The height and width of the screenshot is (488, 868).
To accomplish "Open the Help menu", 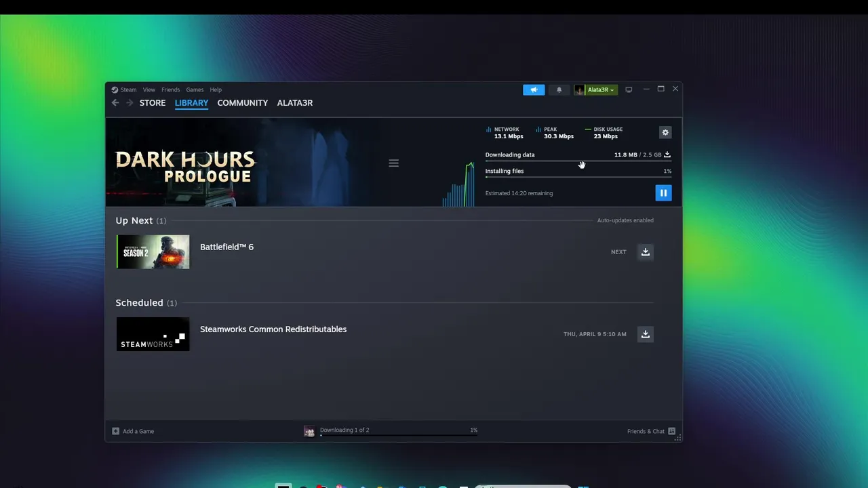I will click(216, 89).
